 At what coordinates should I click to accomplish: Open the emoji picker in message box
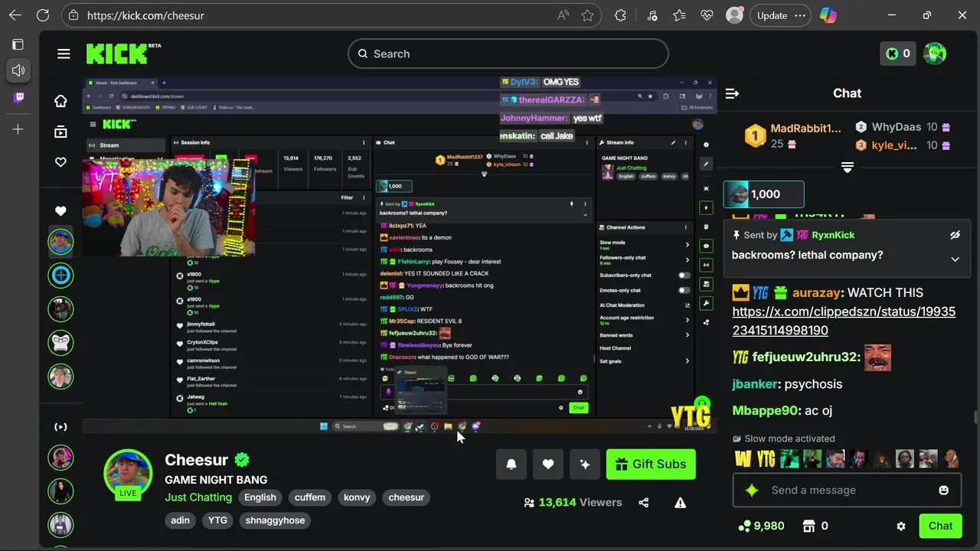(x=943, y=490)
